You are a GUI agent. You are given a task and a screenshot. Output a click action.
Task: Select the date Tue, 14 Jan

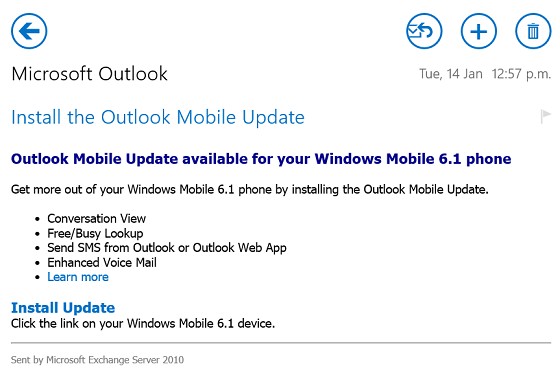click(x=451, y=74)
